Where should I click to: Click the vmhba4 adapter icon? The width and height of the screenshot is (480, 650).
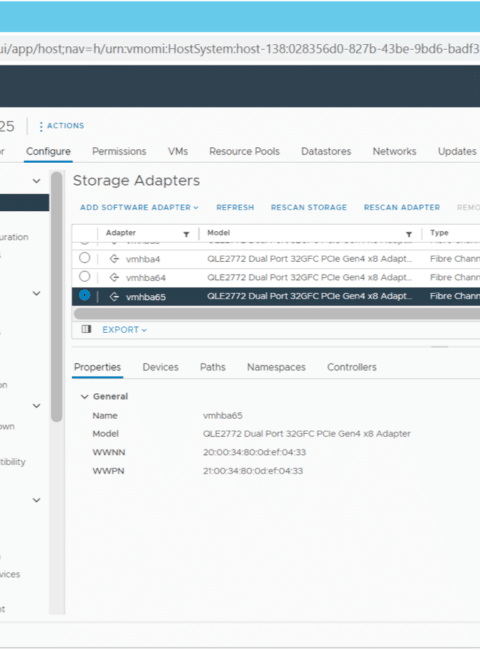click(x=114, y=259)
